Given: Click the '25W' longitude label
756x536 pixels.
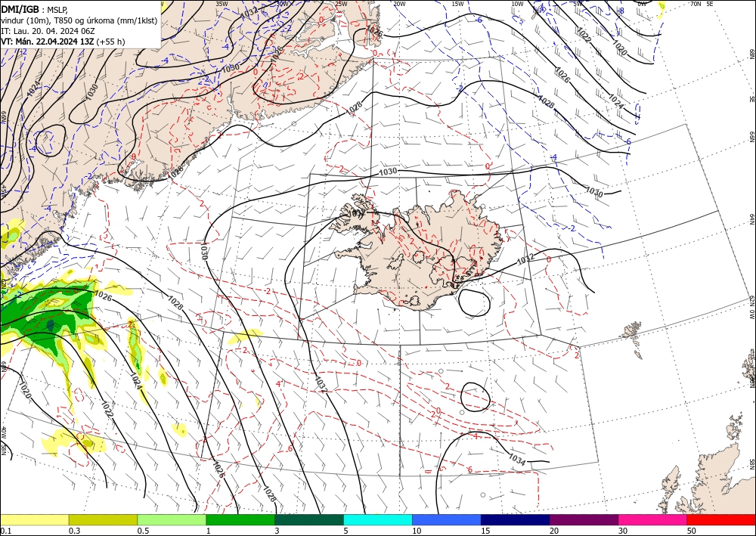Looking at the screenshot, I should click(x=341, y=4).
